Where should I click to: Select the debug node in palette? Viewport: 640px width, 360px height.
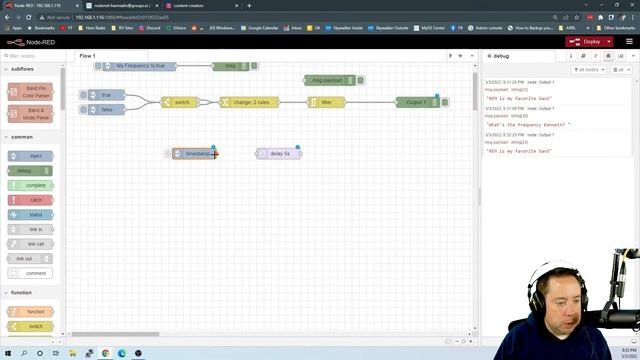pos(30,171)
